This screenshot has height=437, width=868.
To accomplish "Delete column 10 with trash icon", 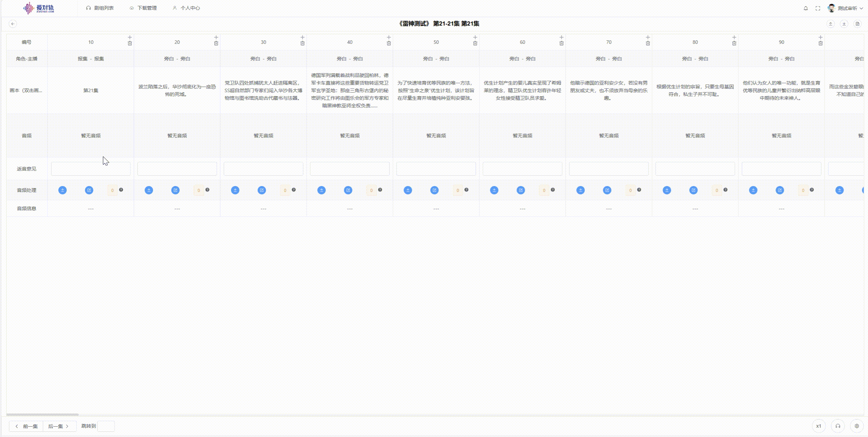I will [x=130, y=43].
